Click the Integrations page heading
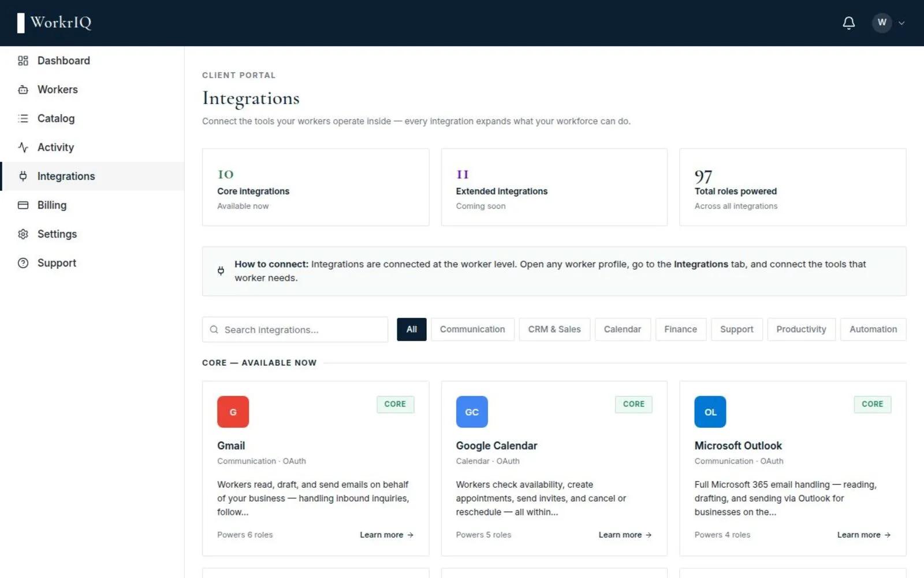The image size is (924, 578). point(251,98)
